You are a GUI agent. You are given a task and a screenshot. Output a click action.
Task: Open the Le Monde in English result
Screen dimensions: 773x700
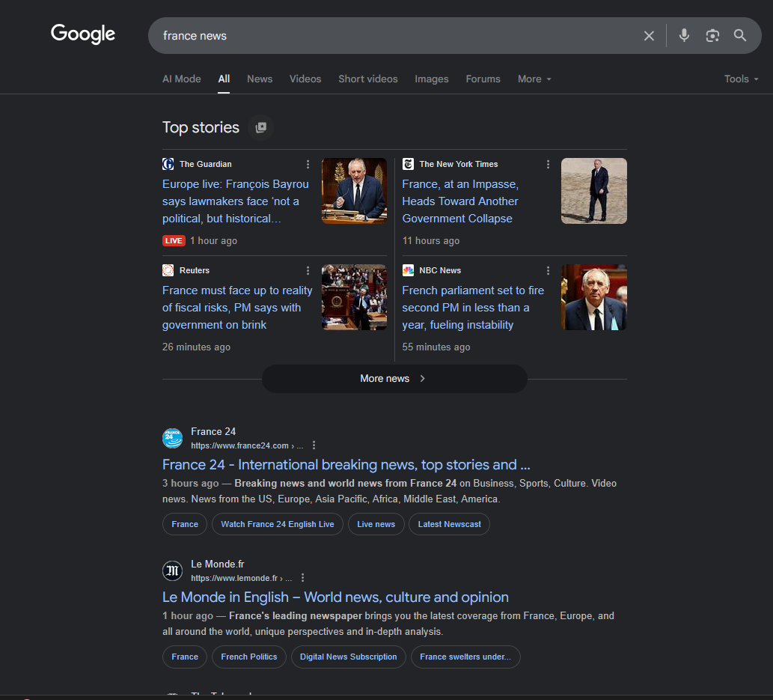coord(335,597)
